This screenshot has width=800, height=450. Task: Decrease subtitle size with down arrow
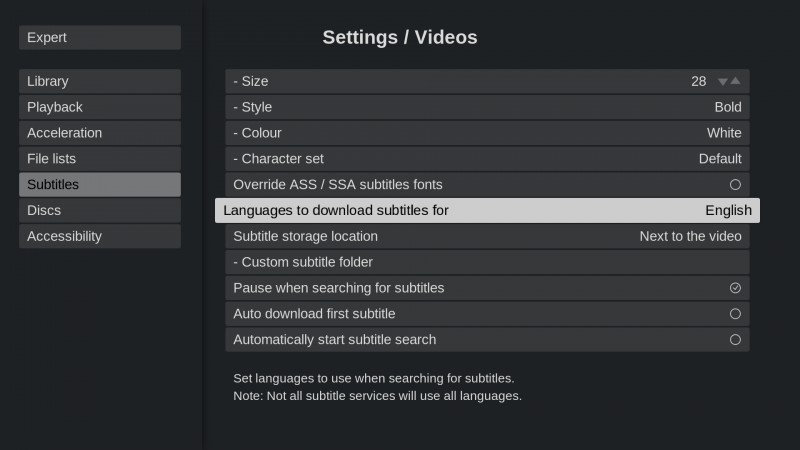722,82
